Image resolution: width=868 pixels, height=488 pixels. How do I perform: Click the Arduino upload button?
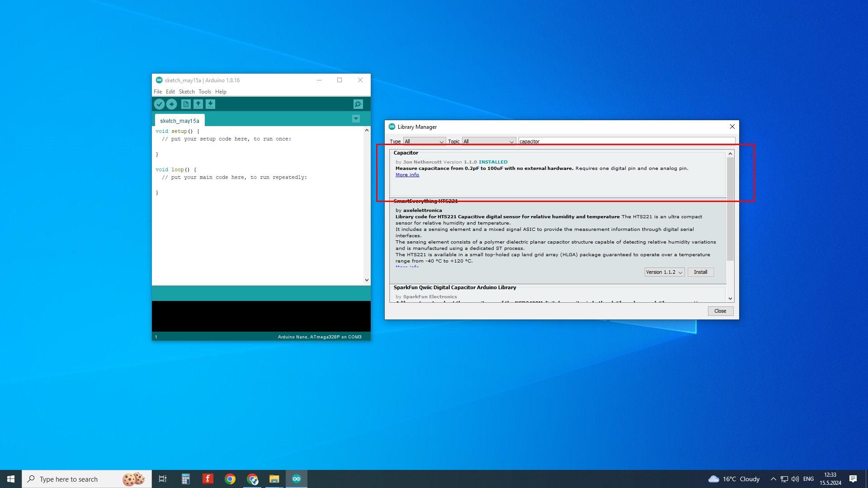point(172,103)
